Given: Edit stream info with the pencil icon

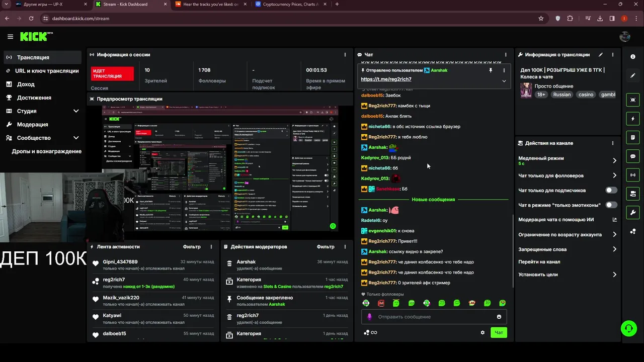Looking at the screenshot, I should (x=601, y=55).
